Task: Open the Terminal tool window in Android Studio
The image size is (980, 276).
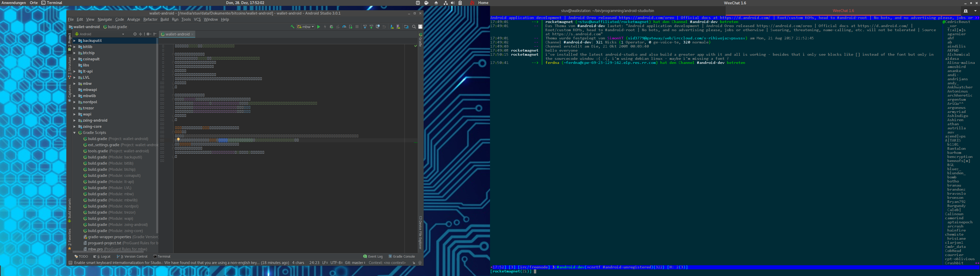Action: 162,257
